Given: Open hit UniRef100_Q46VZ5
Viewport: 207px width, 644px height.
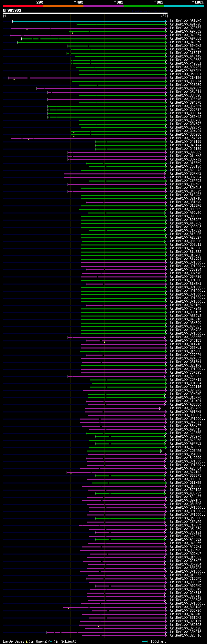Looking at the screenshot, I should pos(186,192).
